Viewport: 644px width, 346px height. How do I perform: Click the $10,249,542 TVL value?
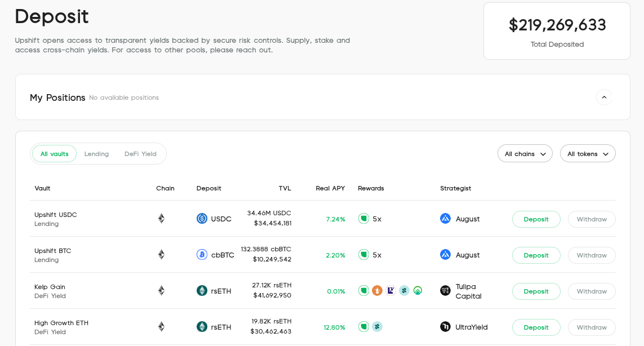point(272,259)
